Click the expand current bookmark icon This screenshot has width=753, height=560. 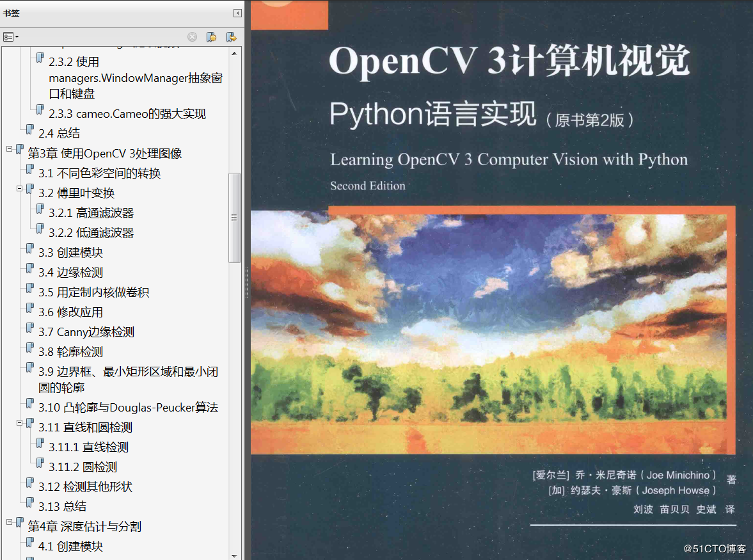[232, 37]
